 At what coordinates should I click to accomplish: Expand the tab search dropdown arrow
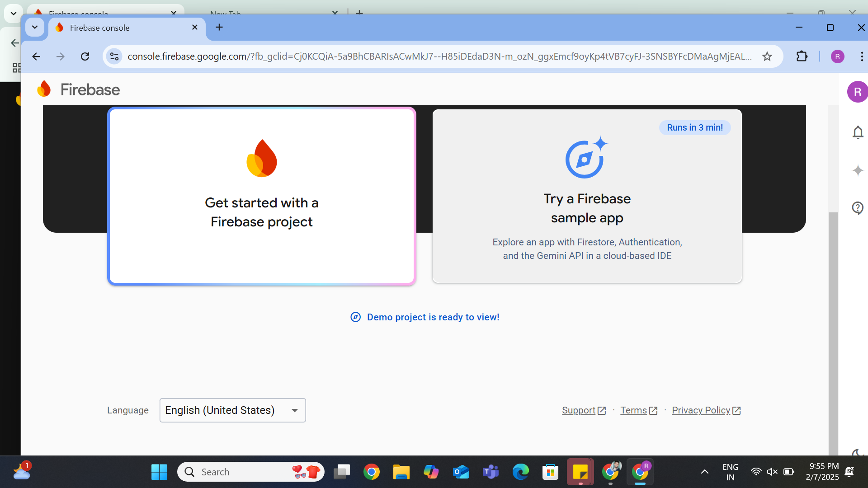pos(35,27)
